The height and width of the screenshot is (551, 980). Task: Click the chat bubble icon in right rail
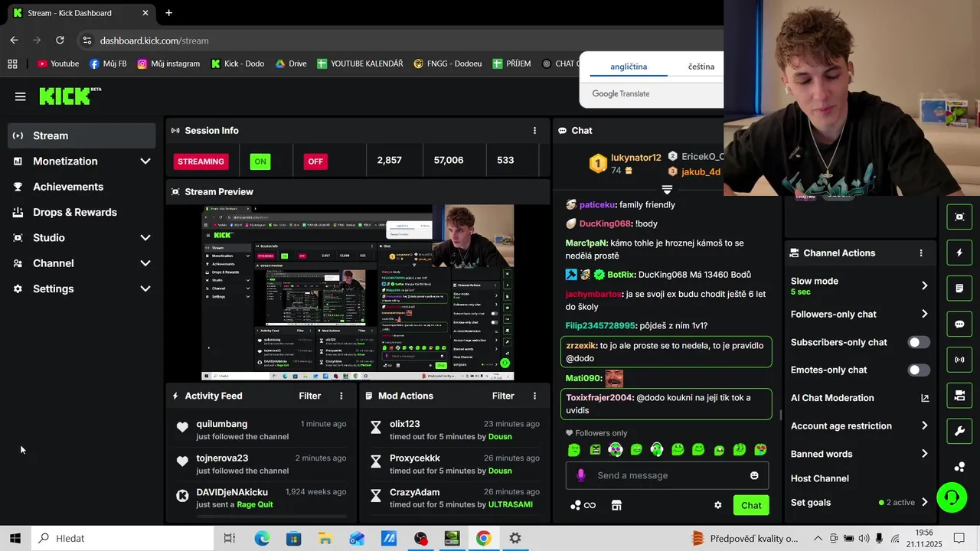tap(959, 324)
